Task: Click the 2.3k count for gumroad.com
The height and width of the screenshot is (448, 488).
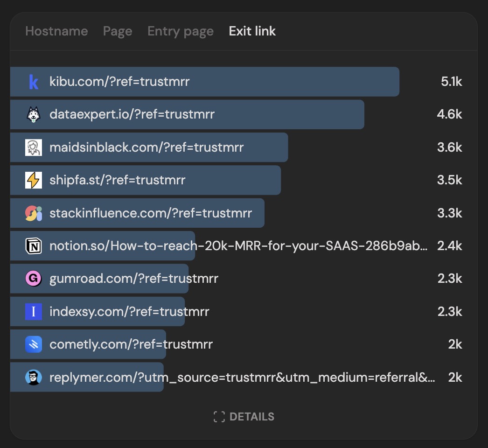Action: 450,279
